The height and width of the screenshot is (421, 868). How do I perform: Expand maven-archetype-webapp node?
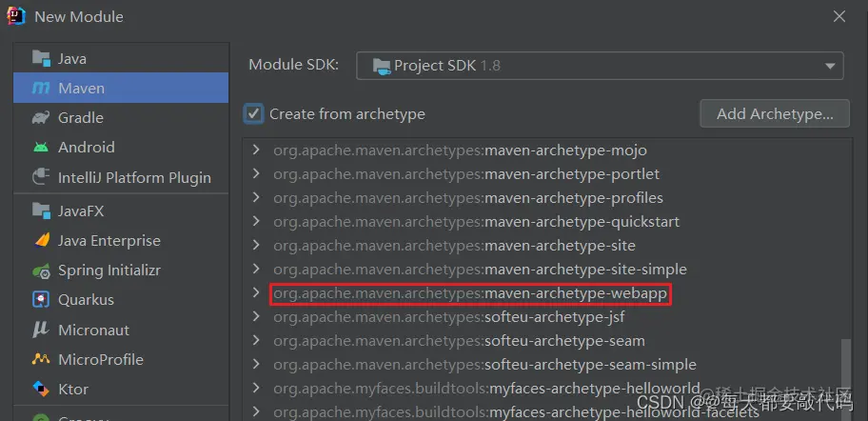tap(255, 292)
